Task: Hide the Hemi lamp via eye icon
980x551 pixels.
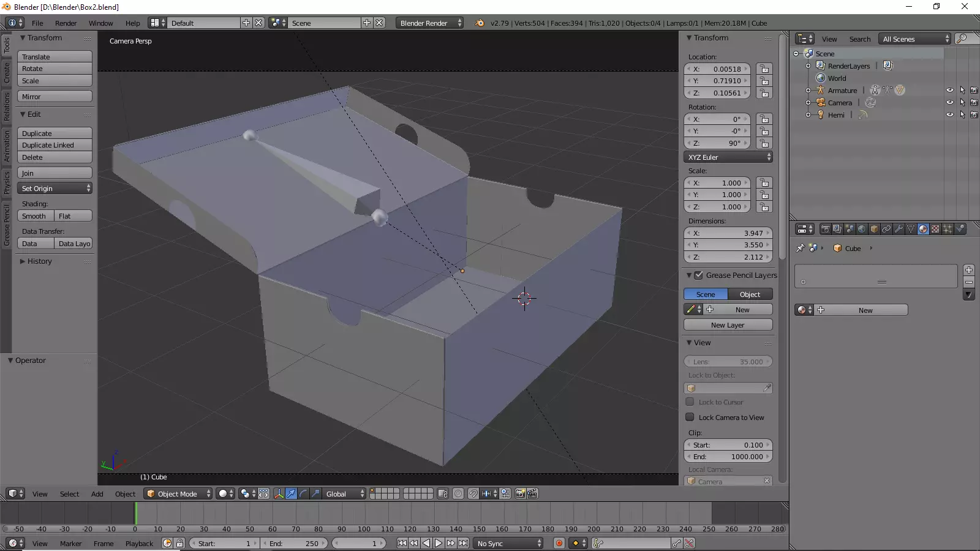Action: (950, 114)
